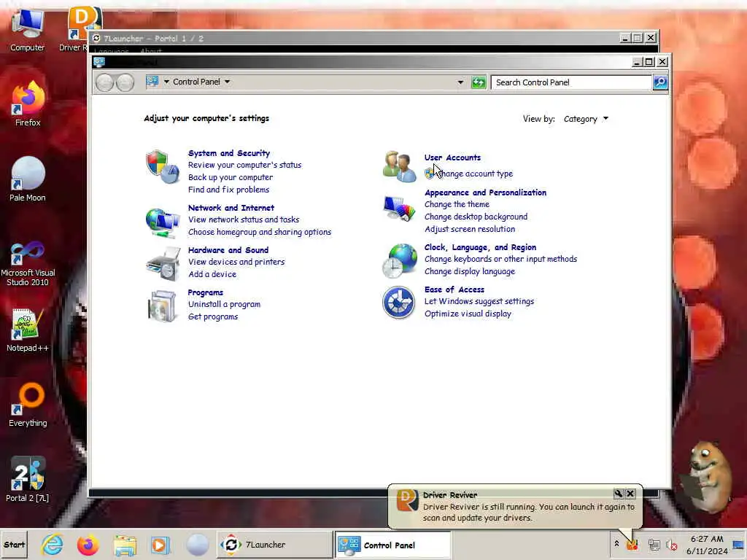Click Change desktop background

(476, 217)
